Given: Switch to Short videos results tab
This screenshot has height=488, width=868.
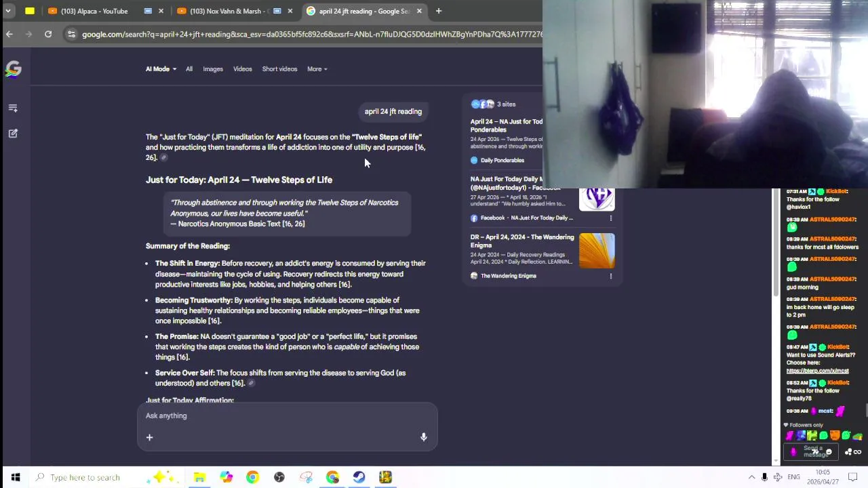Looking at the screenshot, I should (x=279, y=69).
